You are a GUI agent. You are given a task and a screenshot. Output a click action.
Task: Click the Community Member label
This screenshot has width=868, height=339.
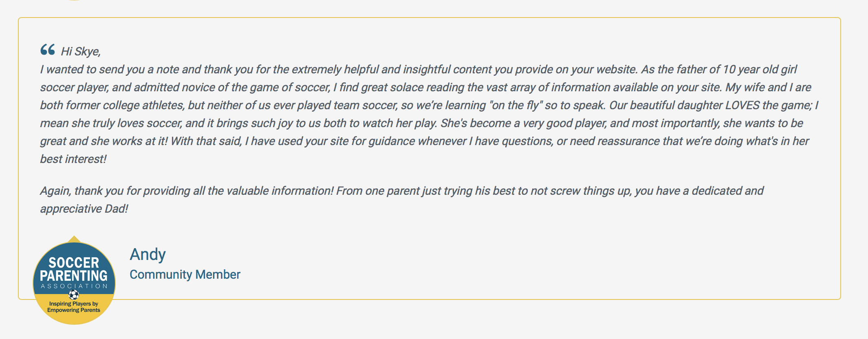[x=185, y=275]
